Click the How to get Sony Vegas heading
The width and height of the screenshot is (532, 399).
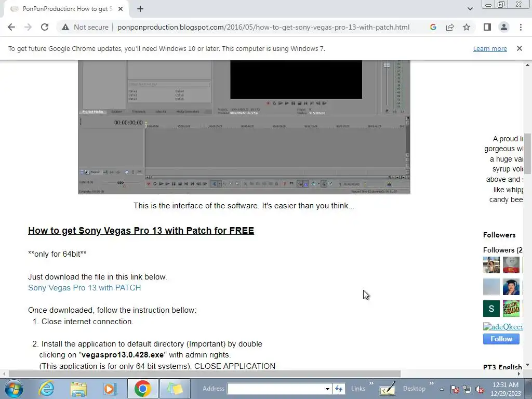pos(141,231)
